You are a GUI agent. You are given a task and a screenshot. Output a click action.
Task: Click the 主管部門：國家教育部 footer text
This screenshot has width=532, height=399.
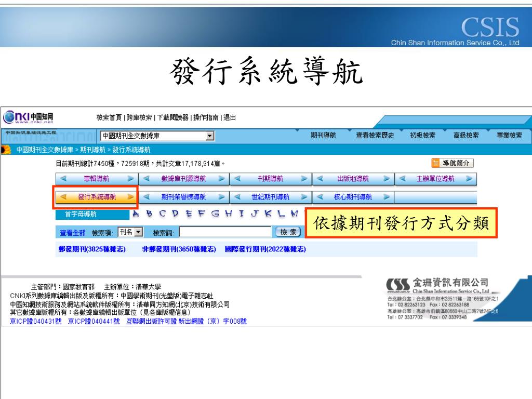click(x=62, y=287)
